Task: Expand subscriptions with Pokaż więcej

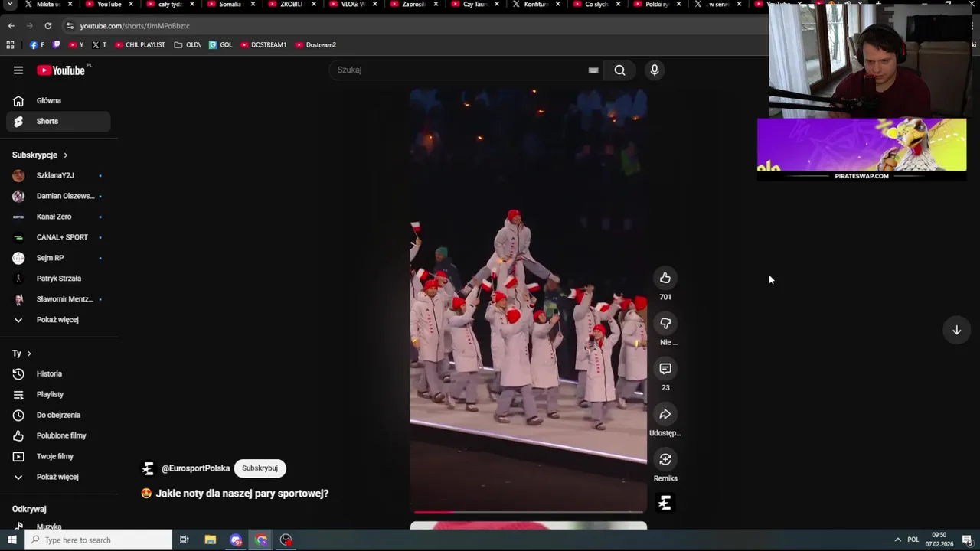Action: pos(58,320)
